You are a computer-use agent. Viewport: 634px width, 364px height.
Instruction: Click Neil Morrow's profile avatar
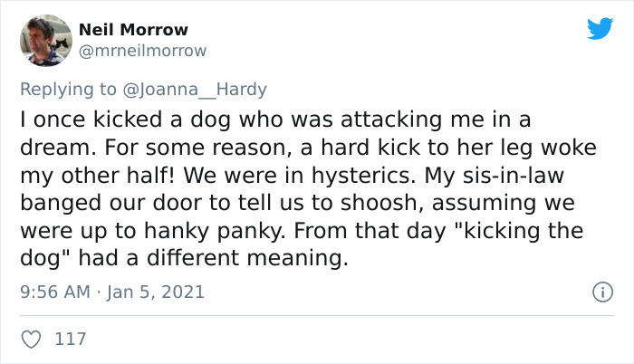coord(44,40)
